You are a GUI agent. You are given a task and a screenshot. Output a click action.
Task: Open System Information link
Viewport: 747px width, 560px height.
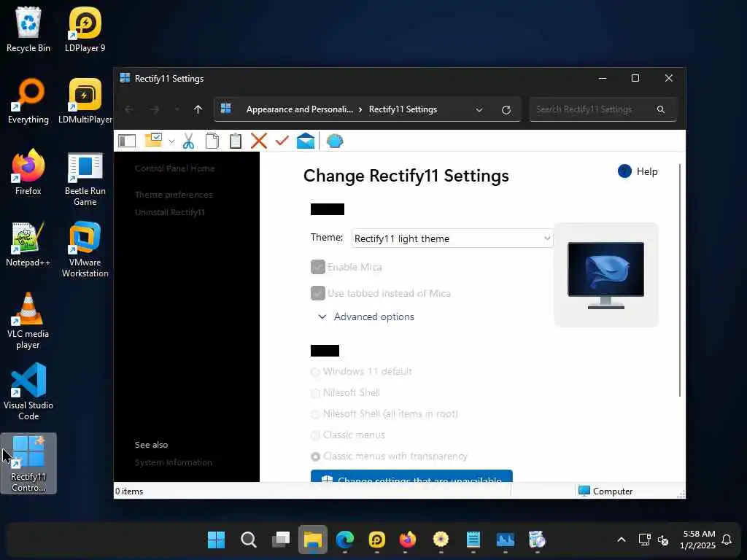click(174, 462)
